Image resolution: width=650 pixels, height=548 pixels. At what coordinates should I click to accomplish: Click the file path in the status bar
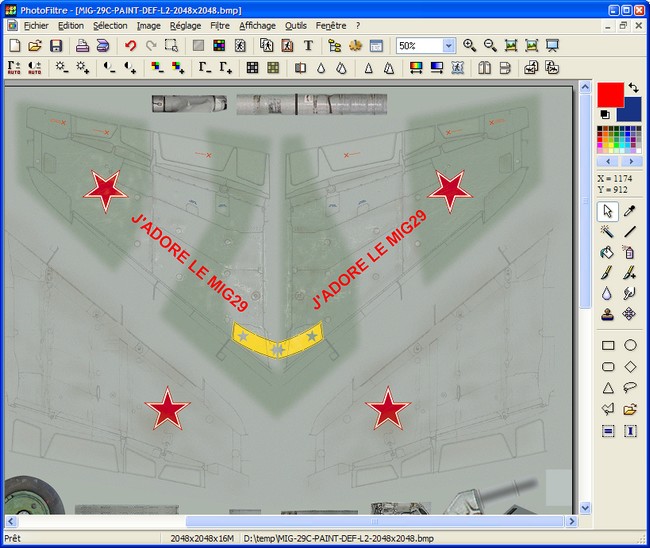pos(339,538)
